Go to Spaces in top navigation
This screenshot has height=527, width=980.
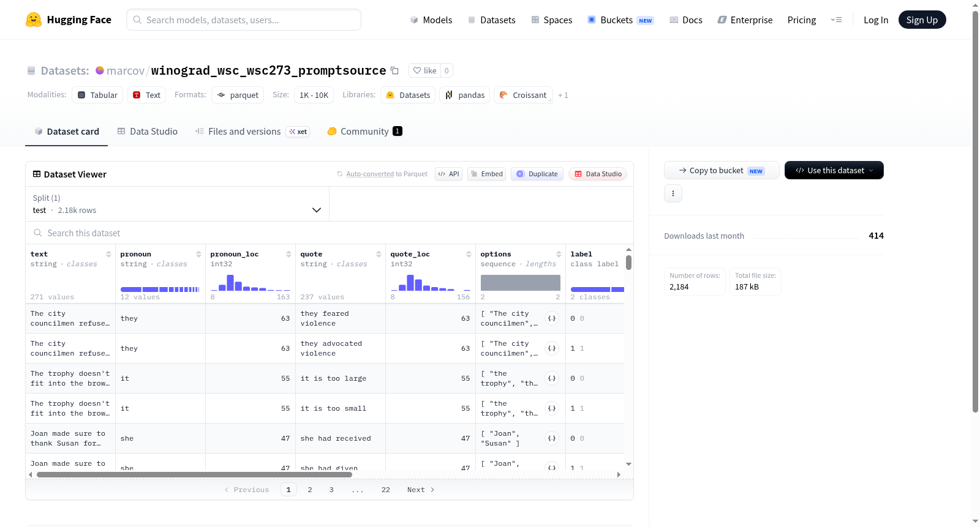(x=551, y=20)
